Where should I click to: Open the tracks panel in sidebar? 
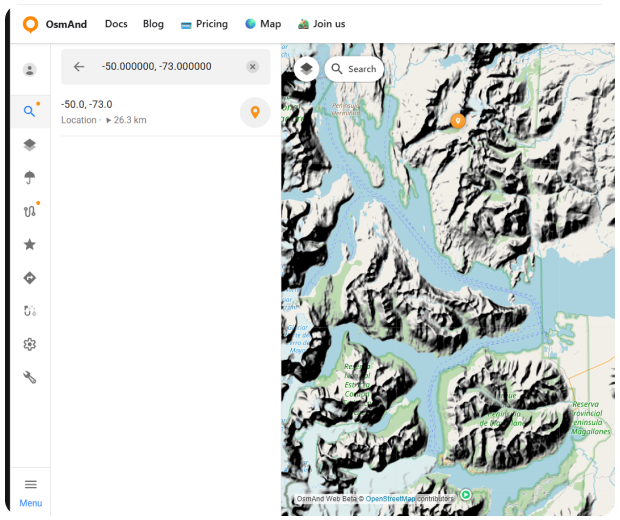(x=30, y=211)
